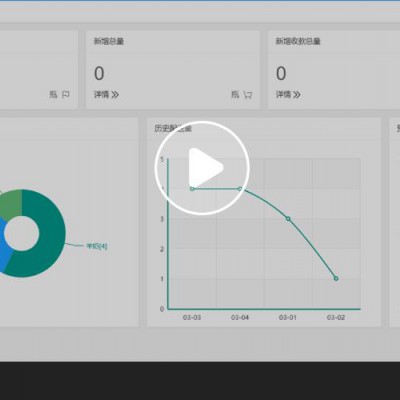
Task: Click the 新增收款总量 card title
Action: 298,41
